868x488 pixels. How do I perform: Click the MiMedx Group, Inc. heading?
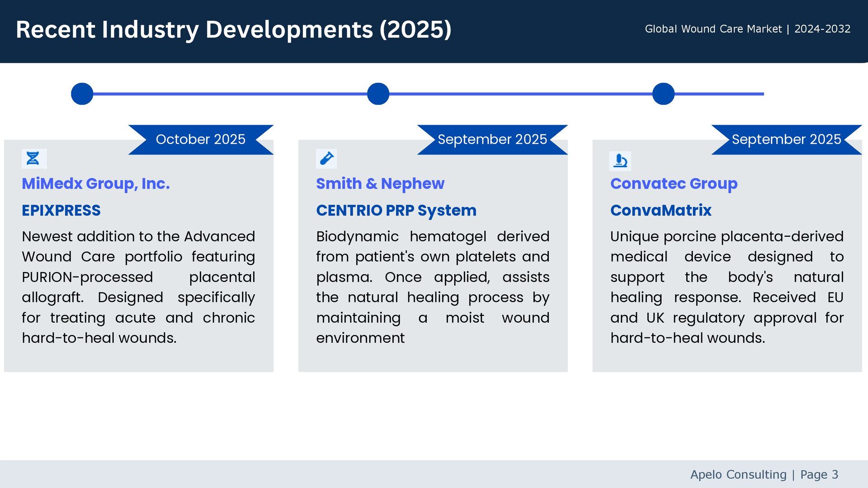tap(96, 184)
